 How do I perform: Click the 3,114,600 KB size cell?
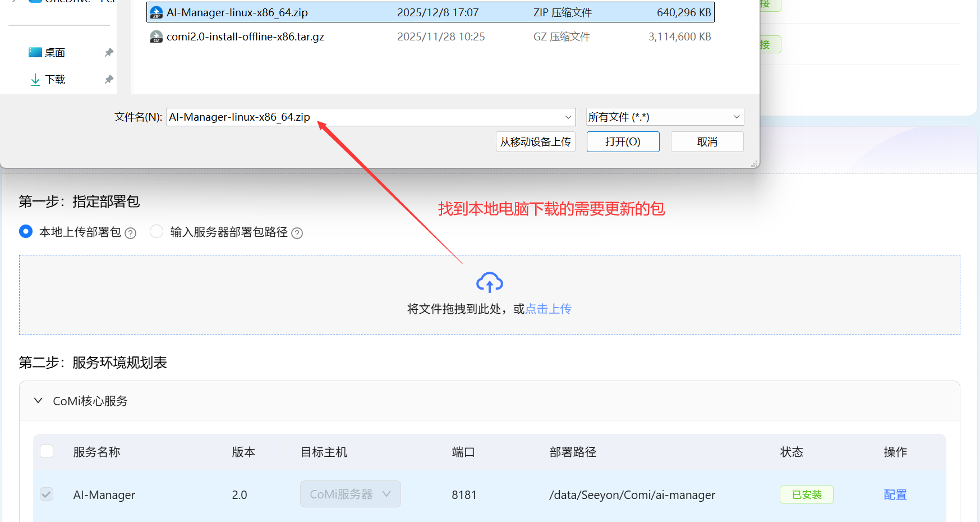(680, 36)
